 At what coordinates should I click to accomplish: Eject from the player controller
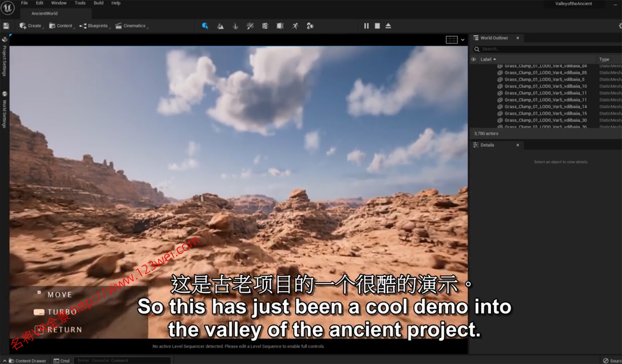388,26
